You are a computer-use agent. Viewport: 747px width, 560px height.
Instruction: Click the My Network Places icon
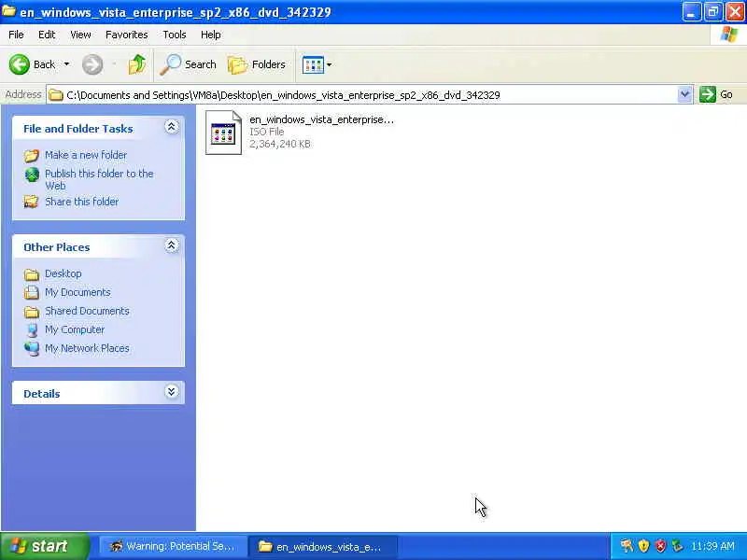[32, 348]
